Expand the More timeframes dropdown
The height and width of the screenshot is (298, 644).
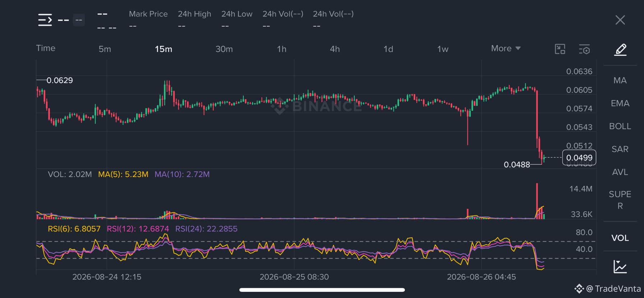click(506, 48)
